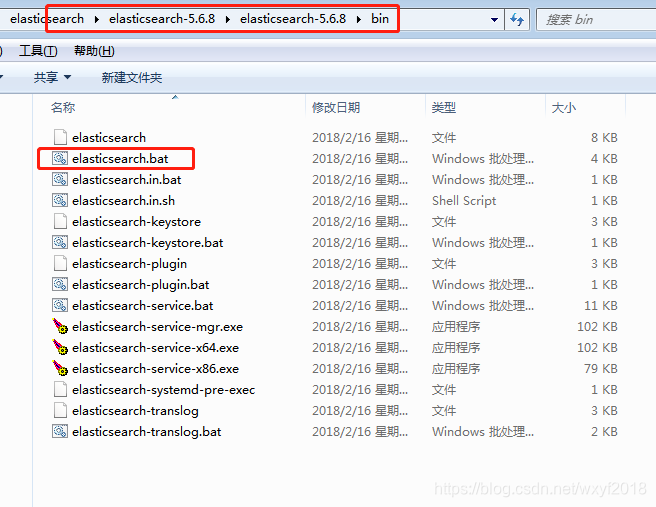Click the exe icon of elasticsearch-service-x64.exe
Image resolution: width=656 pixels, height=507 pixels.
coord(60,347)
